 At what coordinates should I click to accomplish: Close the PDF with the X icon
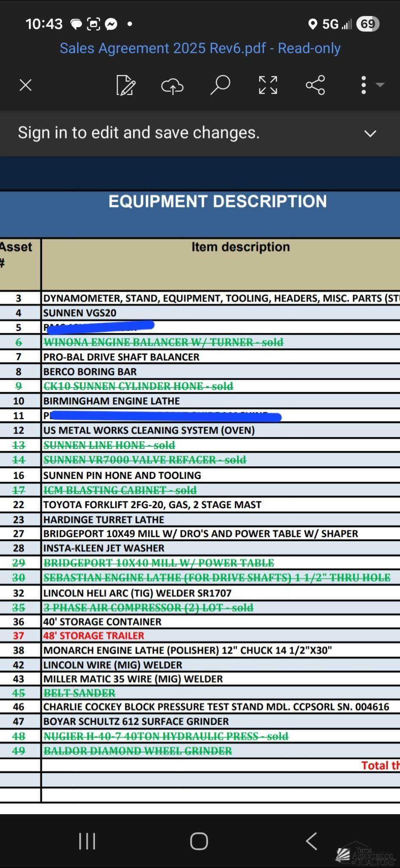pos(26,85)
